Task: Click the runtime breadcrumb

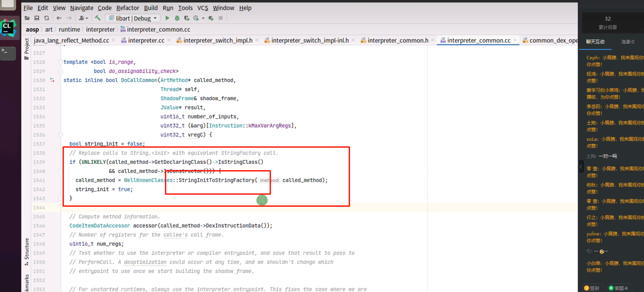Action: [x=69, y=29]
